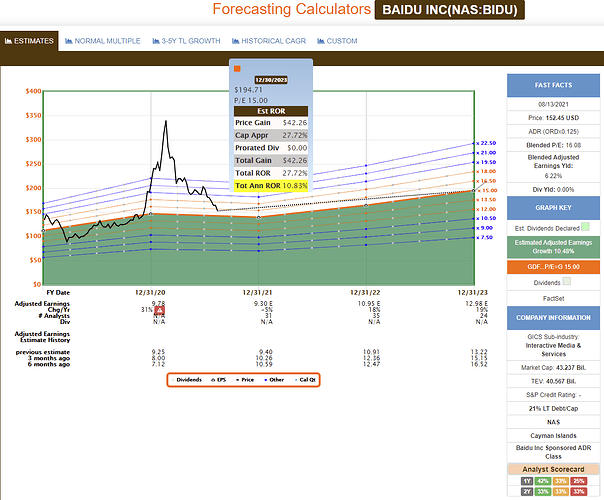Click the 12/31/20 FY date label
Viewport: 604px width, 500px height.
[150, 293]
